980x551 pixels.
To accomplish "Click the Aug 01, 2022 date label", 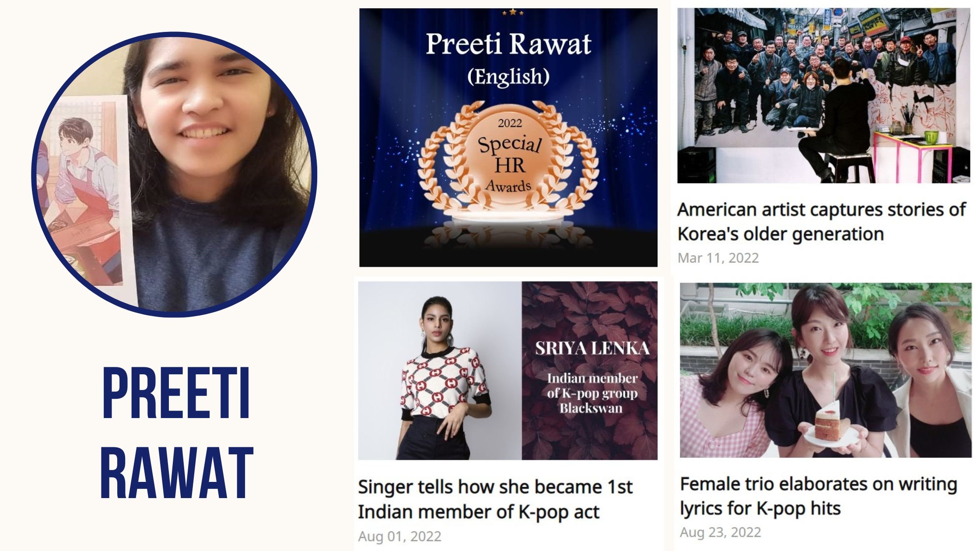I will click(x=399, y=536).
